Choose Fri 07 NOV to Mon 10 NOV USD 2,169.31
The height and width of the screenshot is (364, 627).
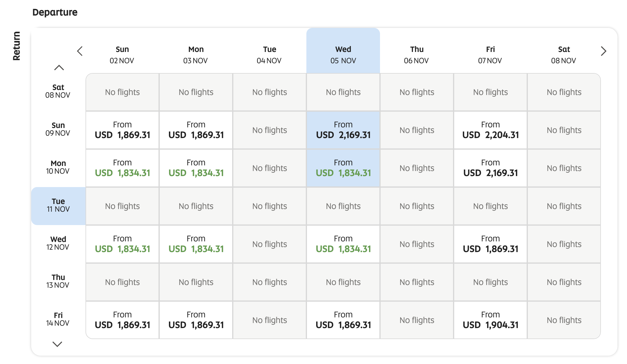click(x=490, y=168)
